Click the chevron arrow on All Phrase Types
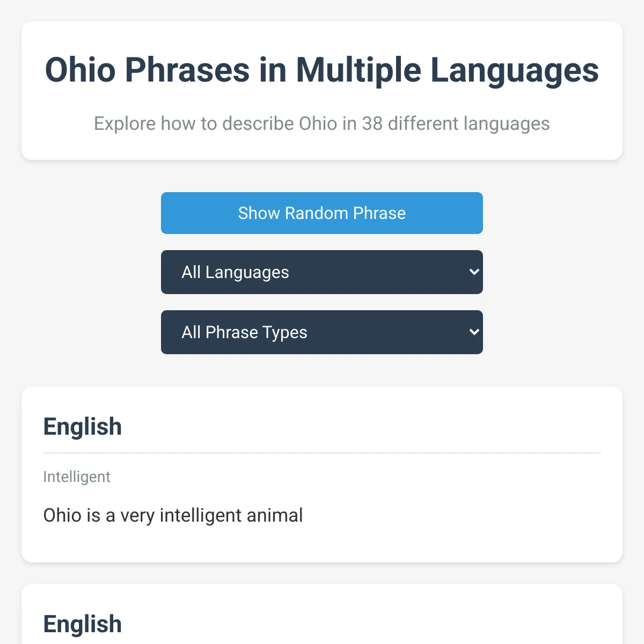Screen dimensions: 644x644 (474, 332)
